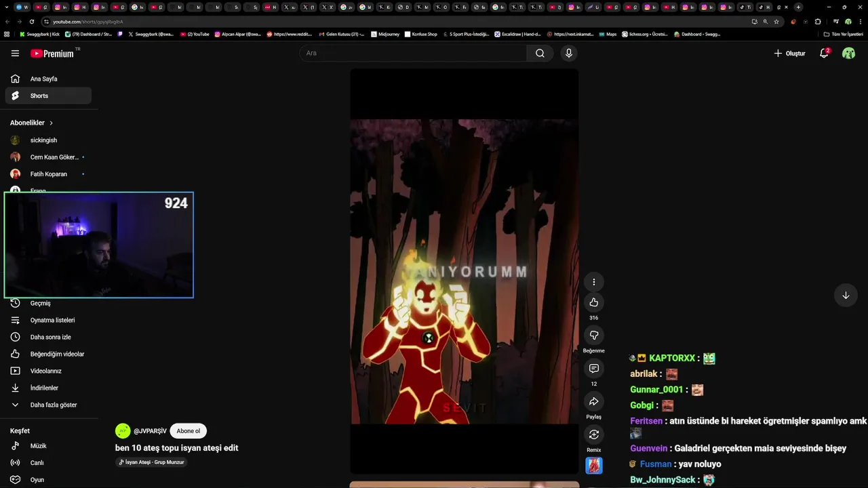868x488 pixels.
Task: Go back in browser history
Action: point(7,22)
